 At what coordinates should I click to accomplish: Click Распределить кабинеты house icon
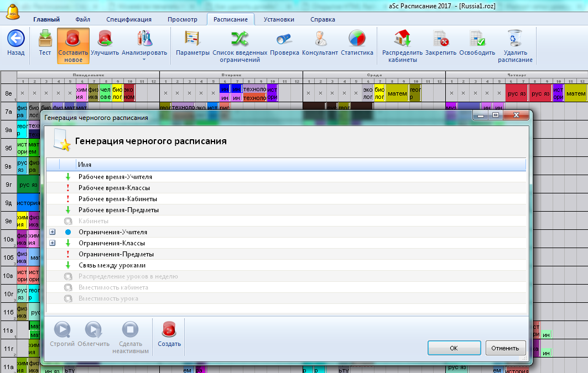(x=402, y=39)
